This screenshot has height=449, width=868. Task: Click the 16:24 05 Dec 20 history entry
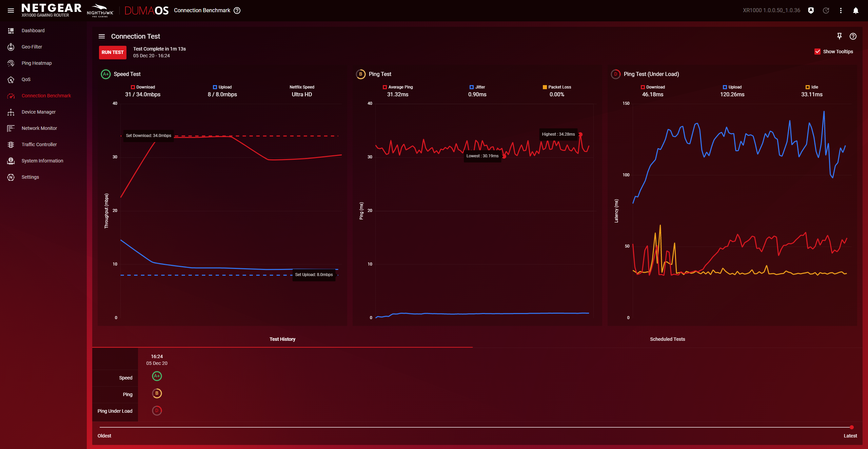pyautogui.click(x=157, y=360)
